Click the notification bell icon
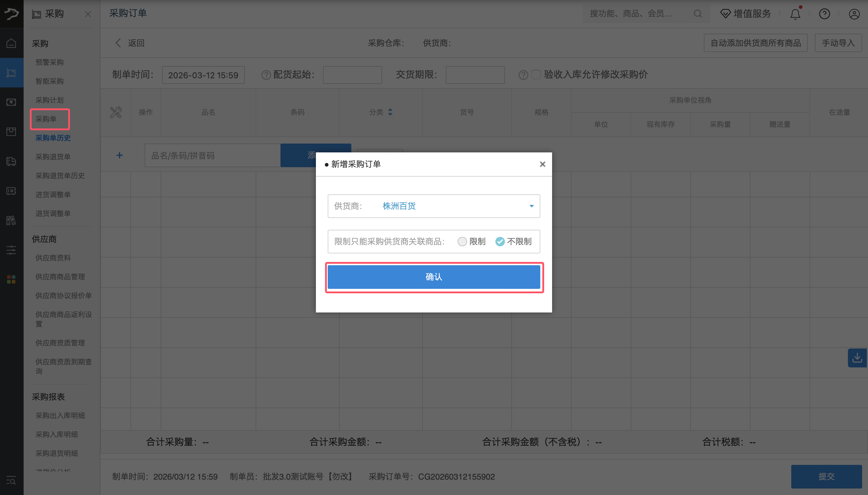 coord(795,14)
